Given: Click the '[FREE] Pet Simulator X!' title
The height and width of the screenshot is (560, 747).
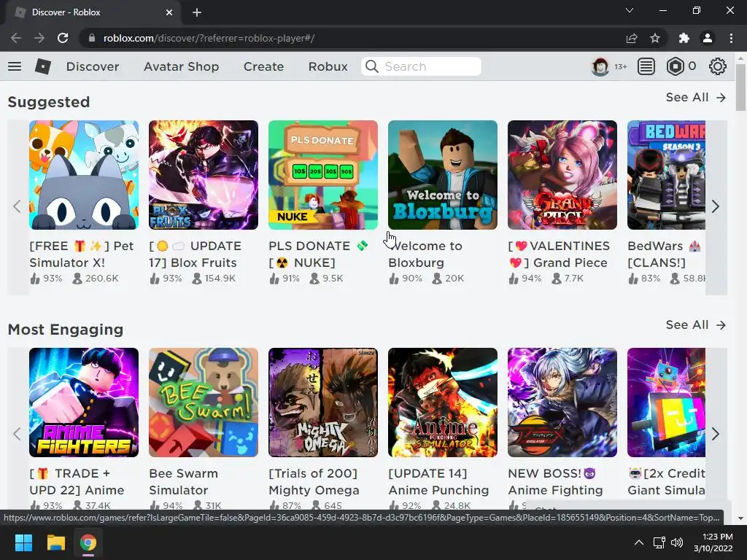Looking at the screenshot, I should click(82, 254).
